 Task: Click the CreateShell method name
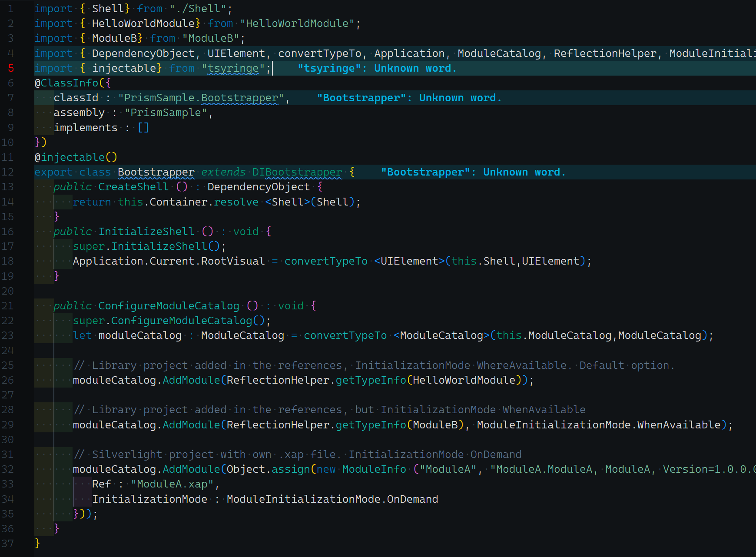133,187
